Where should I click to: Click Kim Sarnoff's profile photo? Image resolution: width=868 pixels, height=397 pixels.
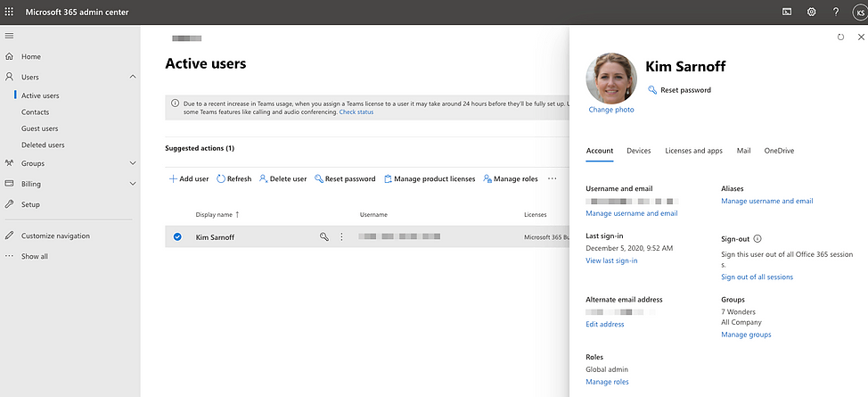coord(611,79)
